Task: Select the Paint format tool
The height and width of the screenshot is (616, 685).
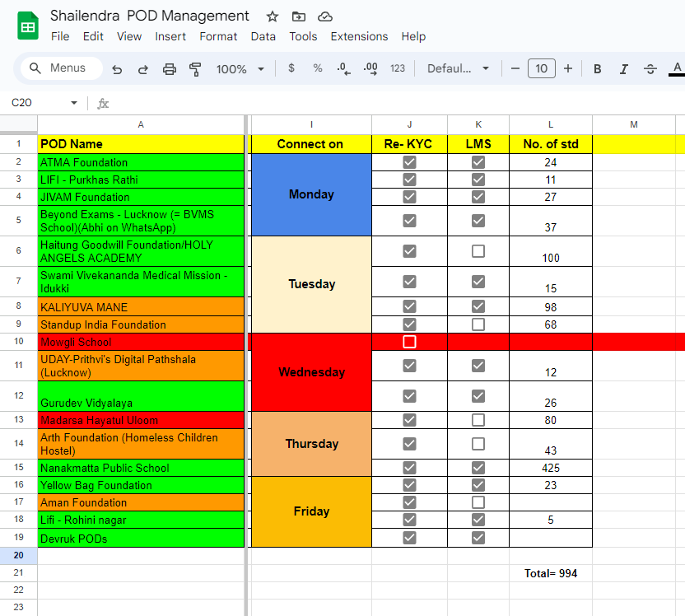Action: [x=193, y=69]
